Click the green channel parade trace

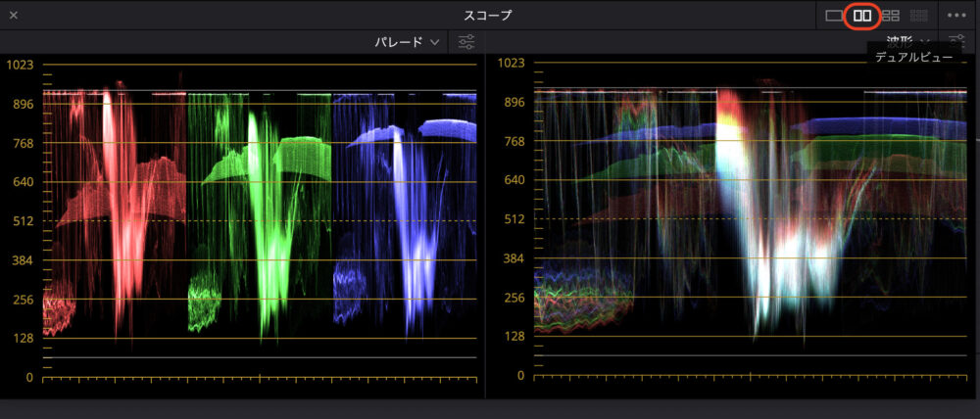pos(260,196)
